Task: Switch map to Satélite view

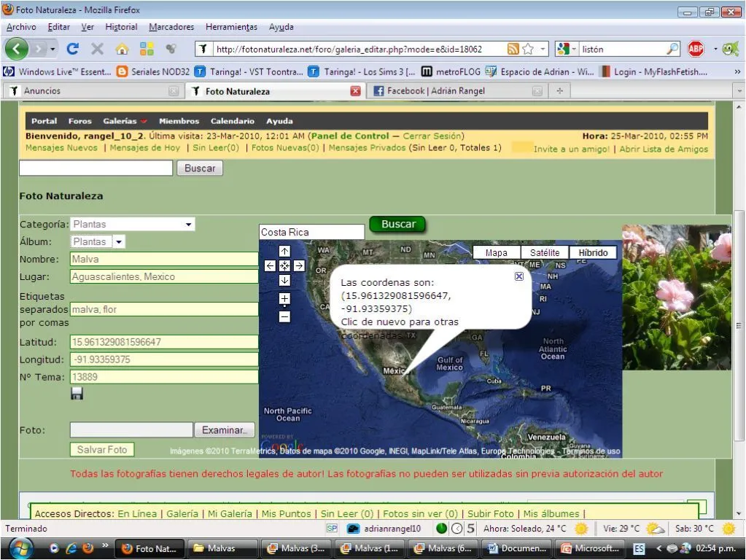Action: tap(545, 252)
